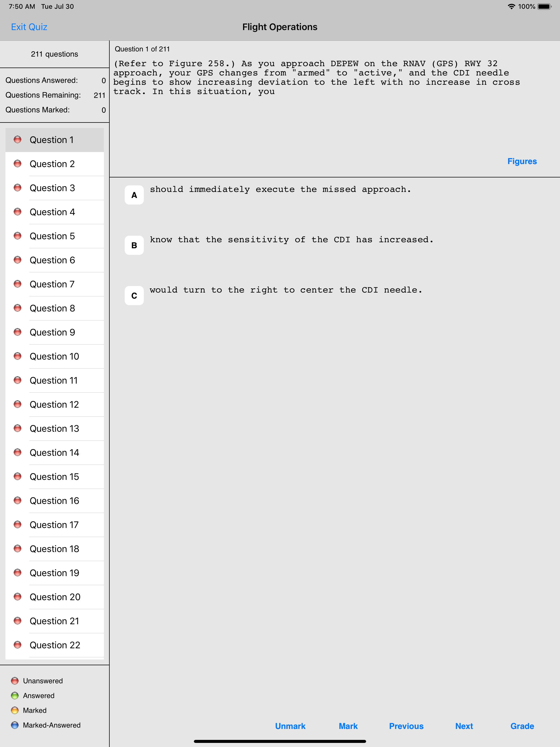Open Question 2 in sidebar
Viewport: 560px width, 747px height.
[x=54, y=164]
